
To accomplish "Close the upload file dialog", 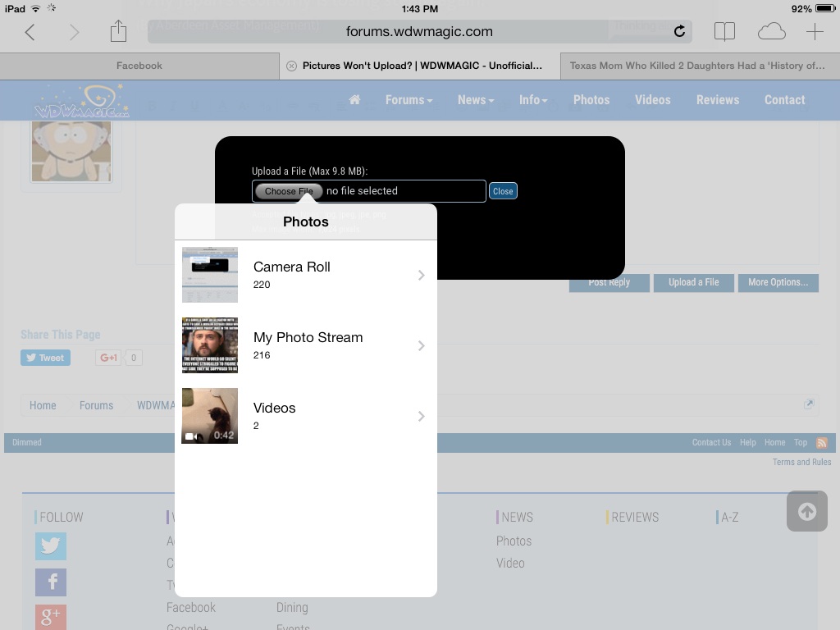I will click(x=503, y=191).
